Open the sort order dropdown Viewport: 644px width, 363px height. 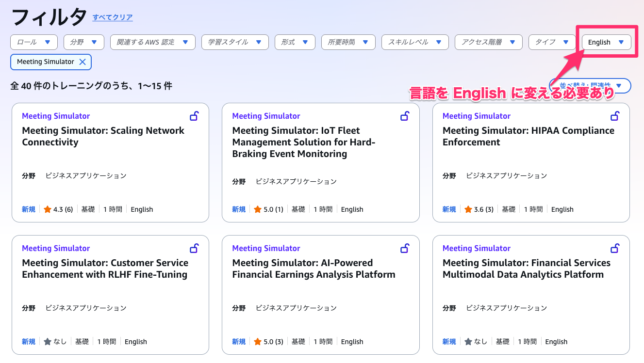[590, 86]
